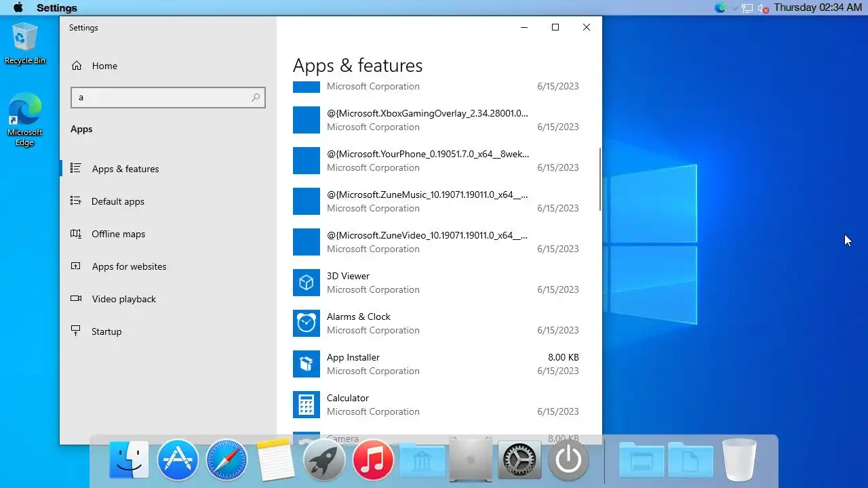The height and width of the screenshot is (488, 868).
Task: Open Home in Settings sidebar
Action: coord(94,66)
